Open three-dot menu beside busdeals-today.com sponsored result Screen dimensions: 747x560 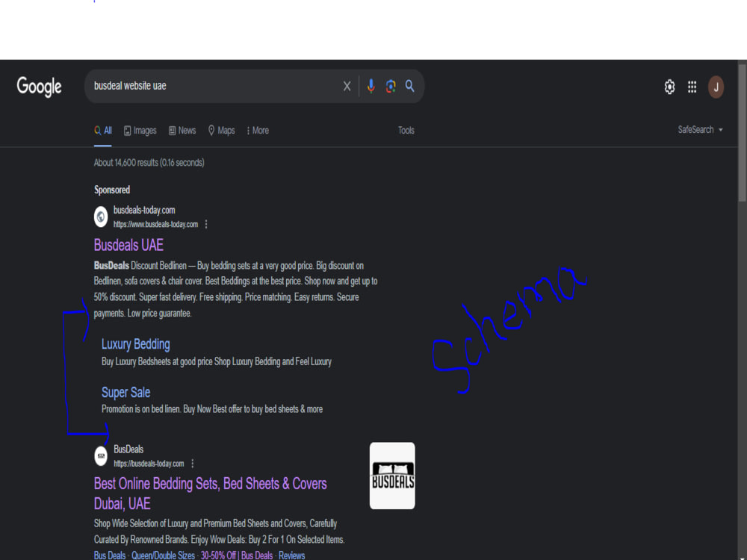click(x=206, y=224)
